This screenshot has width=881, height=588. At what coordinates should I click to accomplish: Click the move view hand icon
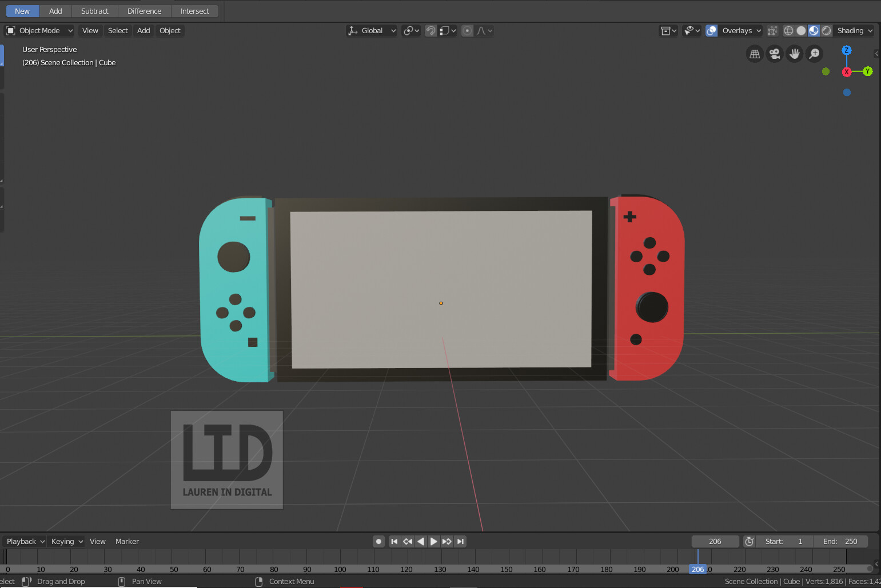[x=794, y=53]
